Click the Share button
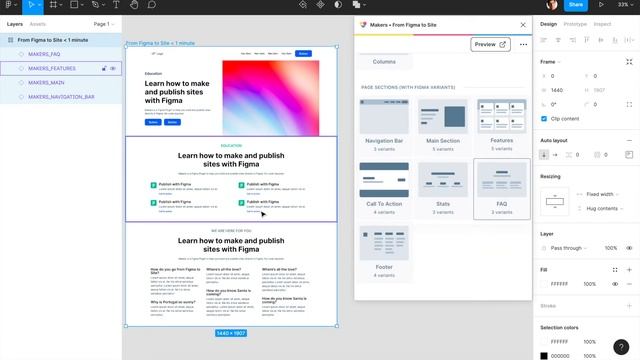 coord(576,5)
